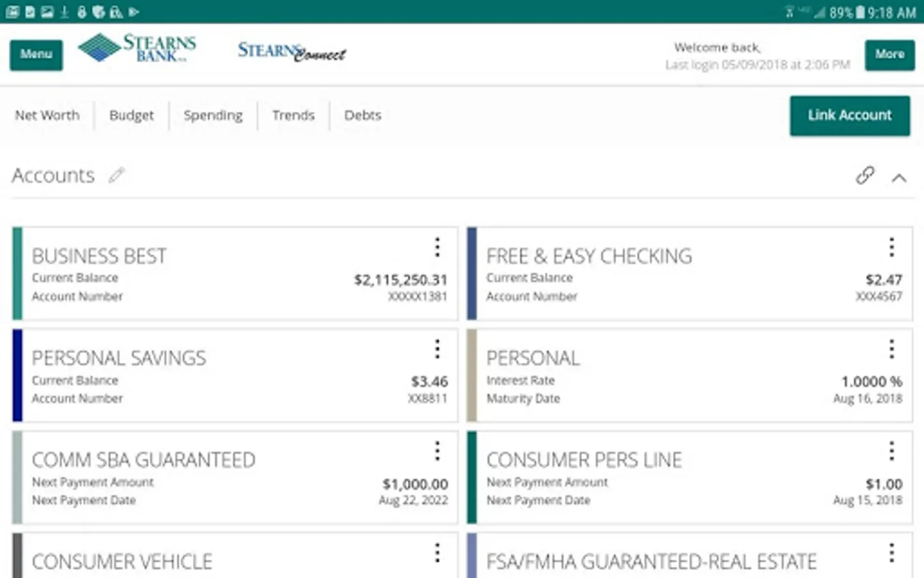
Task: Click the chain link icon in Accounts header
Action: pos(865,175)
